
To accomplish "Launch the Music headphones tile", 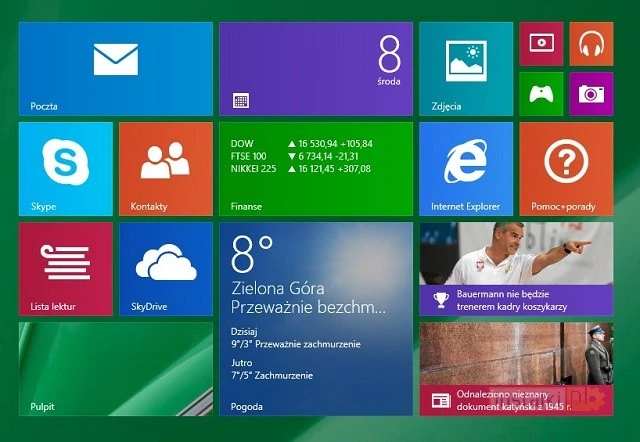I will (x=591, y=43).
